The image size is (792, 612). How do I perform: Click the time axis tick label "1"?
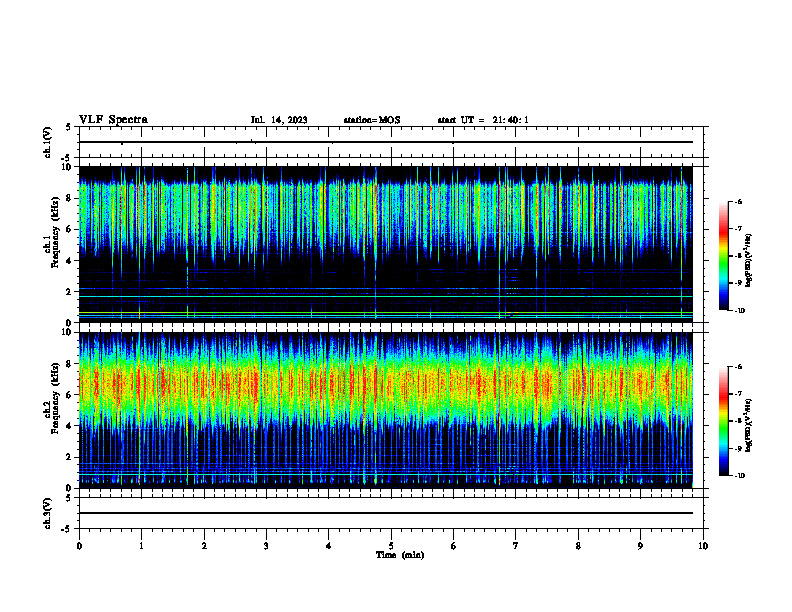click(x=141, y=546)
